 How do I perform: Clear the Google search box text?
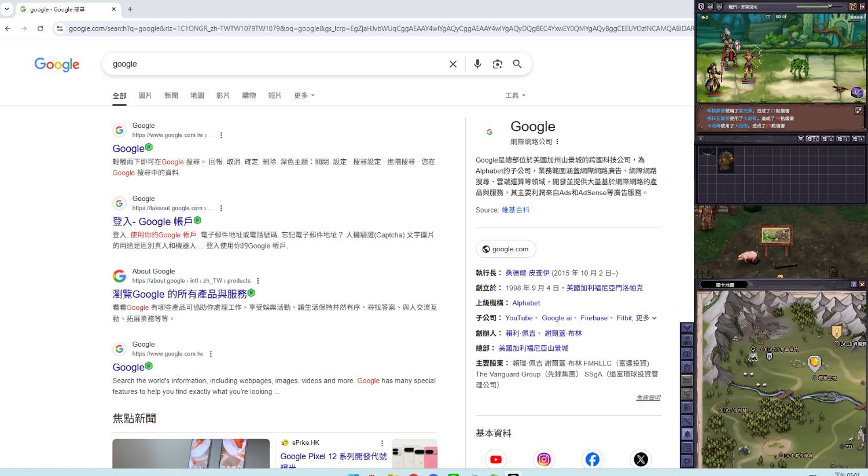pyautogui.click(x=453, y=64)
